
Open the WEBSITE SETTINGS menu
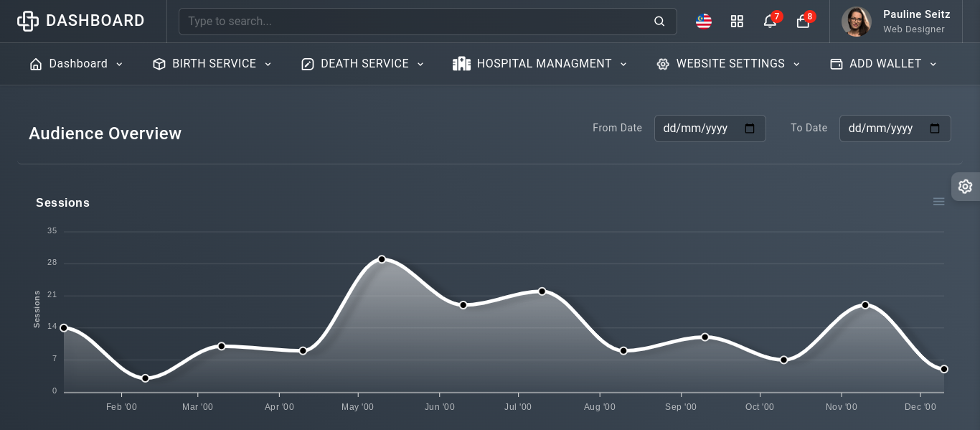pyautogui.click(x=728, y=64)
